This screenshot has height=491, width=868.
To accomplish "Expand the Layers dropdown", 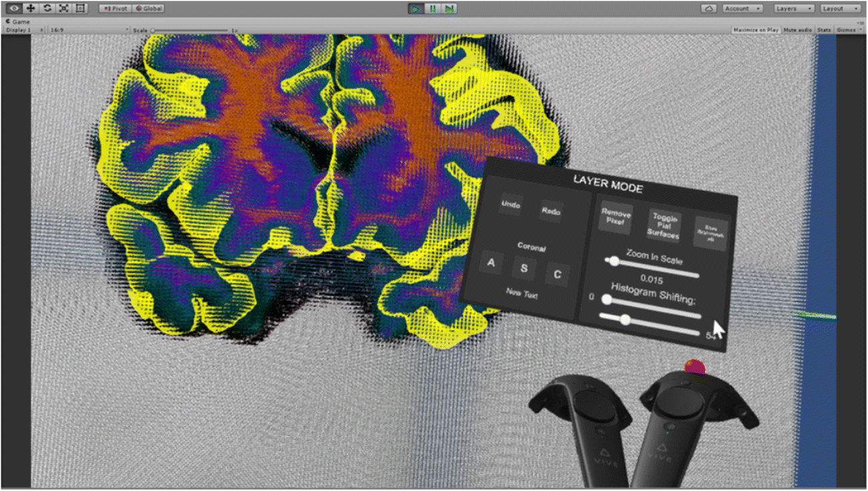I will point(794,9).
